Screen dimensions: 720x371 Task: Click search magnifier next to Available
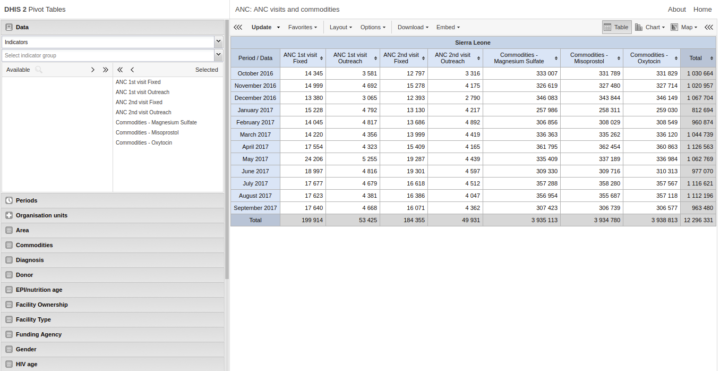click(x=39, y=70)
